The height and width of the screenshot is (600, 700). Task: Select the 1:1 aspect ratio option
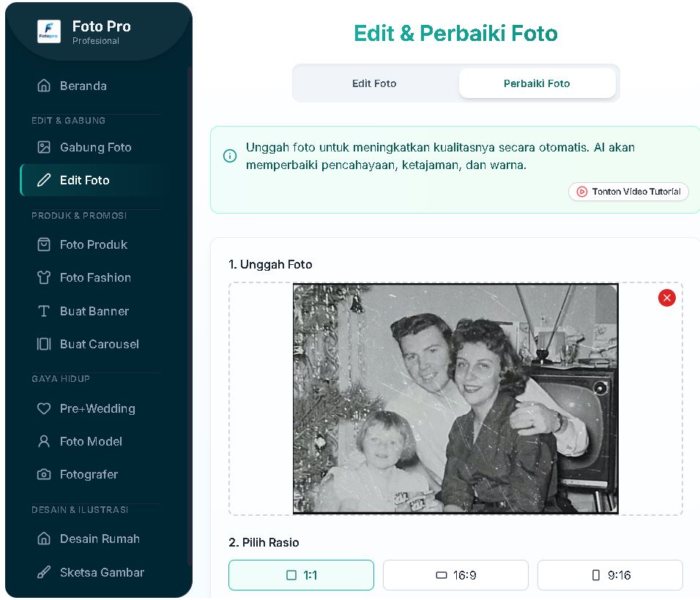pyautogui.click(x=301, y=575)
